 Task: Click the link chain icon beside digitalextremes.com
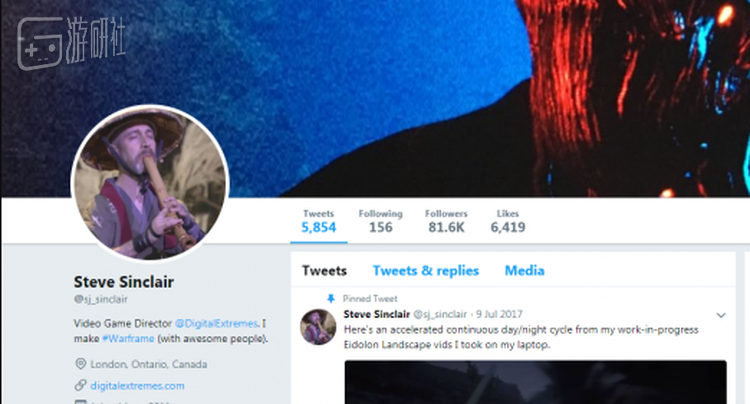[x=80, y=385]
